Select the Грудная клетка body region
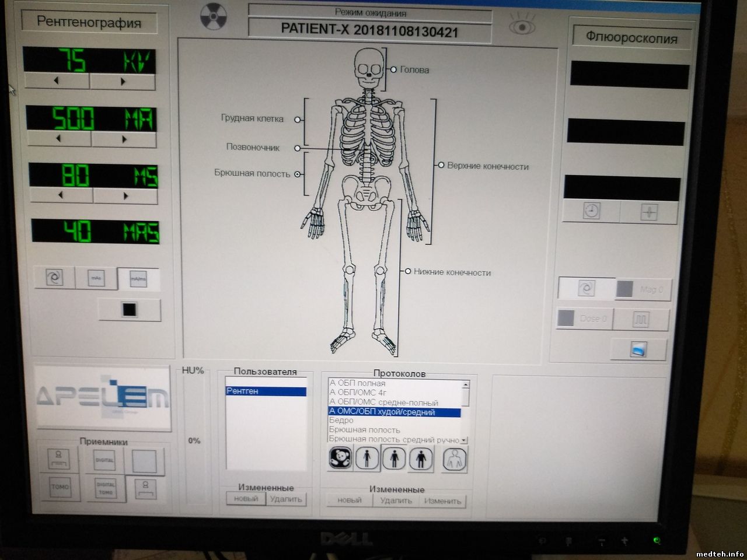 (x=298, y=120)
